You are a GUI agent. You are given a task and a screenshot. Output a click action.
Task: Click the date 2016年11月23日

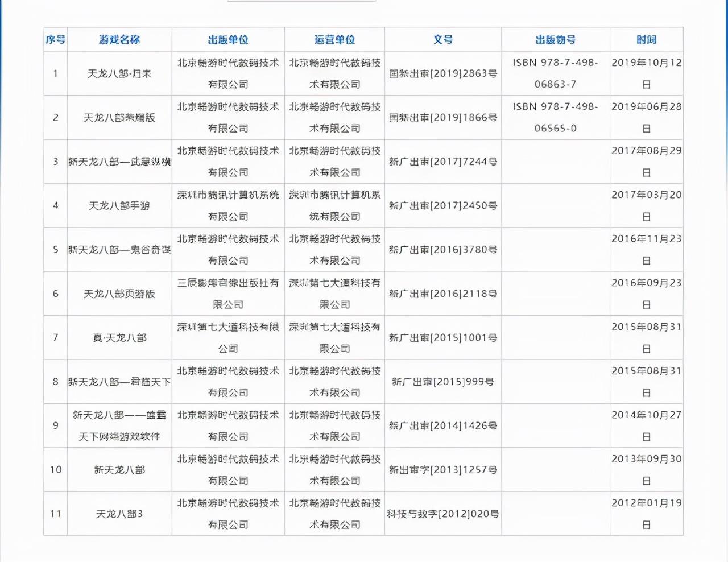click(x=647, y=250)
